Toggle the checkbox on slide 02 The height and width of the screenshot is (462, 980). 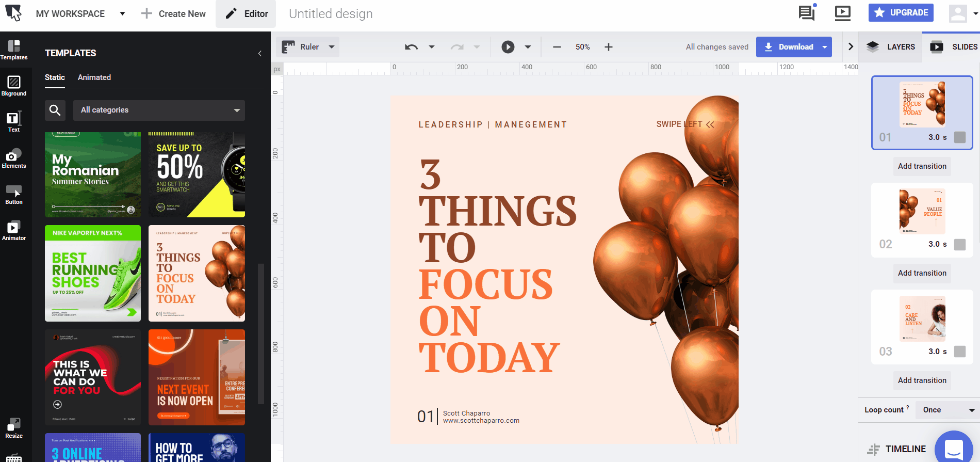coord(959,244)
